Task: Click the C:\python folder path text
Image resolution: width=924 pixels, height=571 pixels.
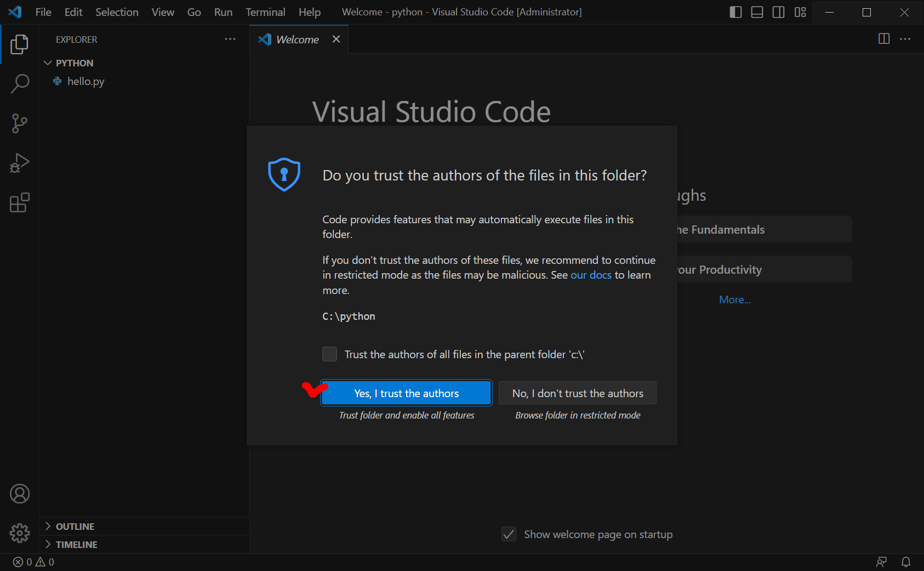Action: [349, 316]
